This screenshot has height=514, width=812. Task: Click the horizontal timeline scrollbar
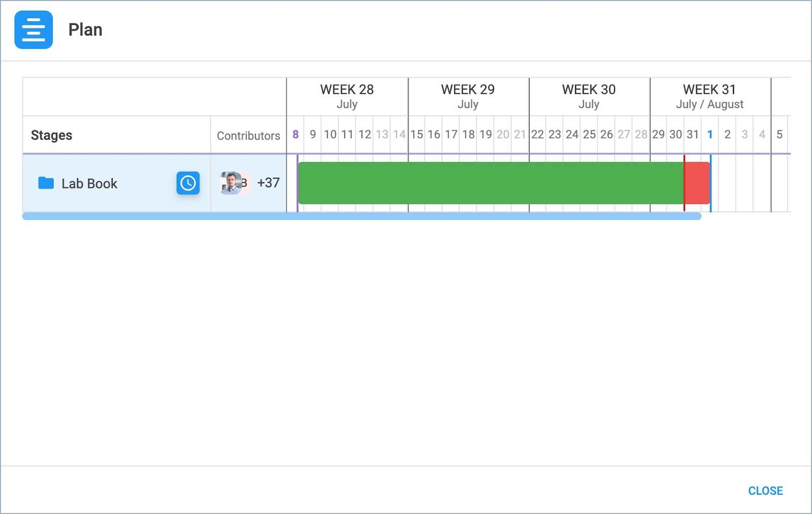(x=362, y=216)
